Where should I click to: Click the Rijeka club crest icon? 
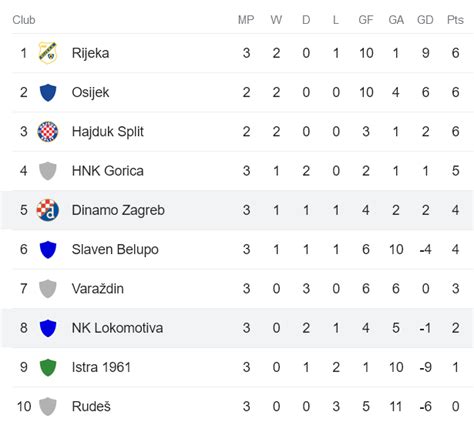[x=48, y=53]
